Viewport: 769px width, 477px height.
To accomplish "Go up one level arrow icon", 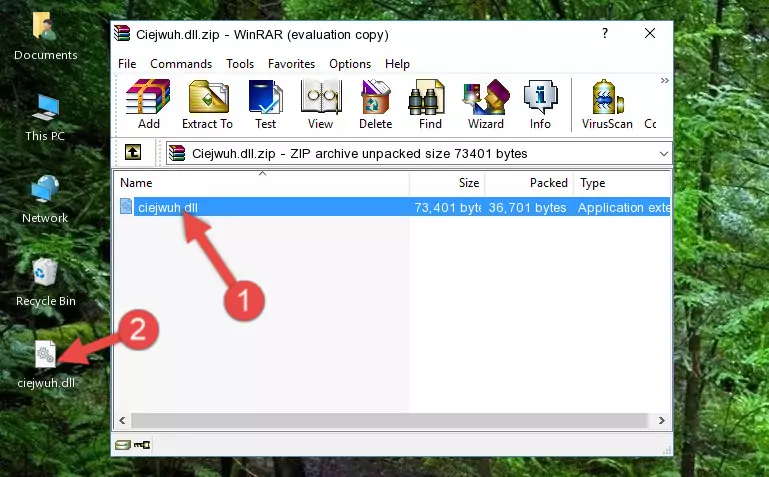I will pos(133,152).
